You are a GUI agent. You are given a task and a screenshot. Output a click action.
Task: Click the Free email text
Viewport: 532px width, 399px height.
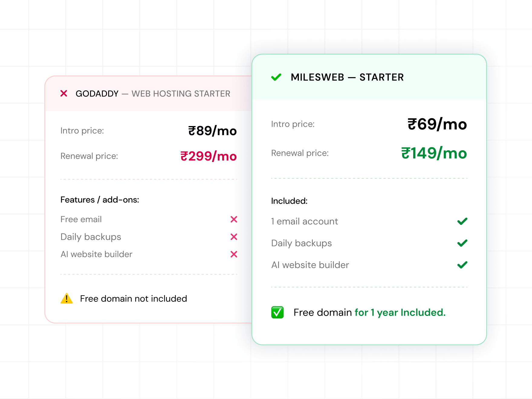click(x=81, y=219)
